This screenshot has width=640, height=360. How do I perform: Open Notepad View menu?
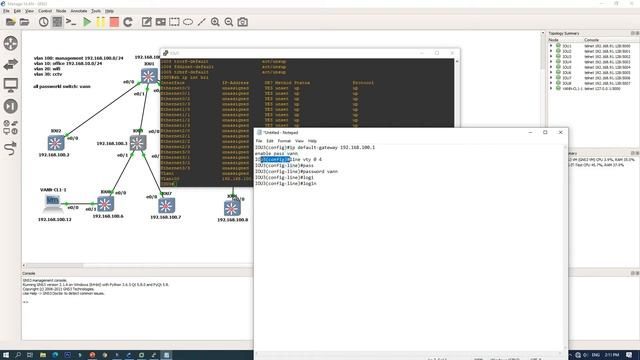(299, 141)
